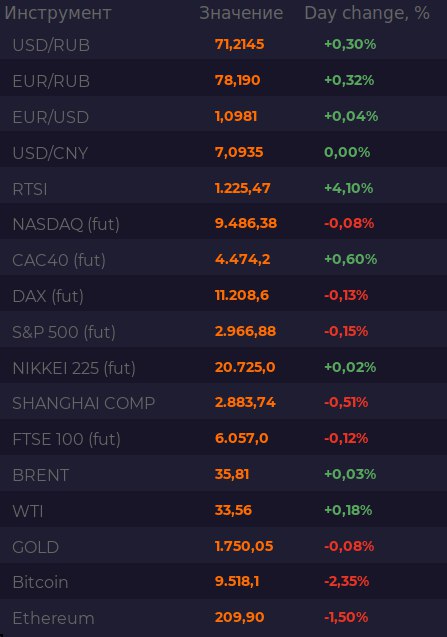Screen dimensions: 447x637
Task: Open SHANGHAI COMP index
Action: click(x=224, y=403)
